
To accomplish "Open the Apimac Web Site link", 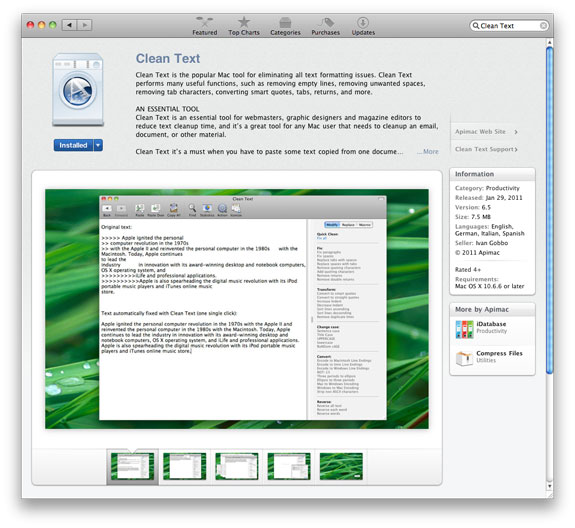I will coord(486,132).
